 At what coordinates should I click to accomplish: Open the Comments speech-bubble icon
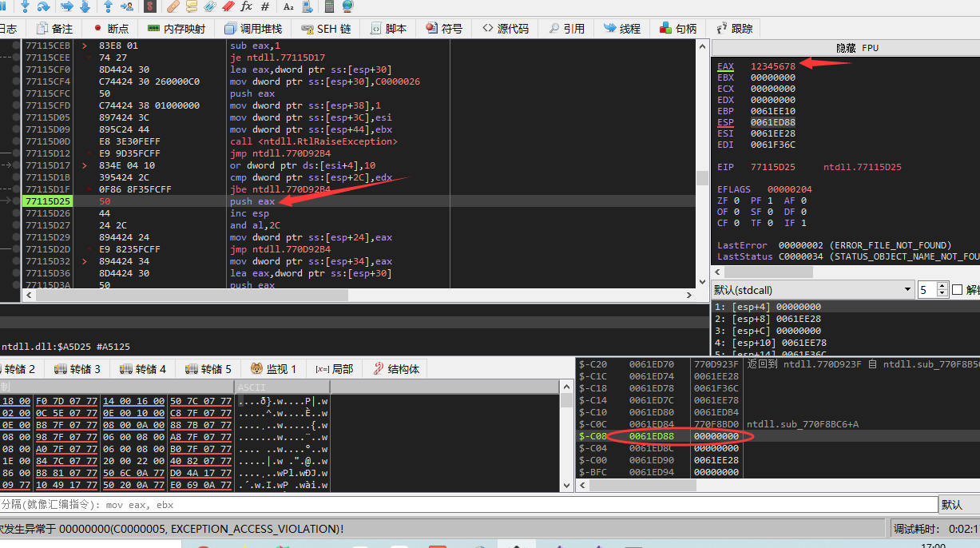coord(192,6)
